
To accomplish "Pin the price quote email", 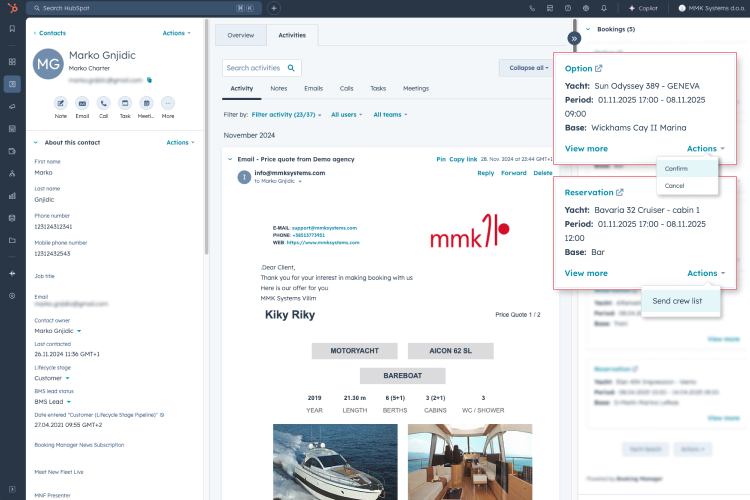I will (441, 159).
